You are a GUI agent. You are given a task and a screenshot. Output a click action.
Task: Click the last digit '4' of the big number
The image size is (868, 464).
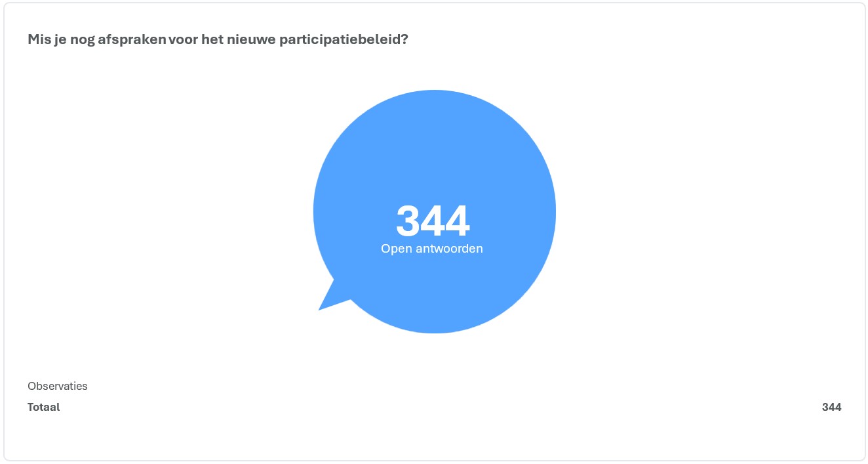pos(458,221)
